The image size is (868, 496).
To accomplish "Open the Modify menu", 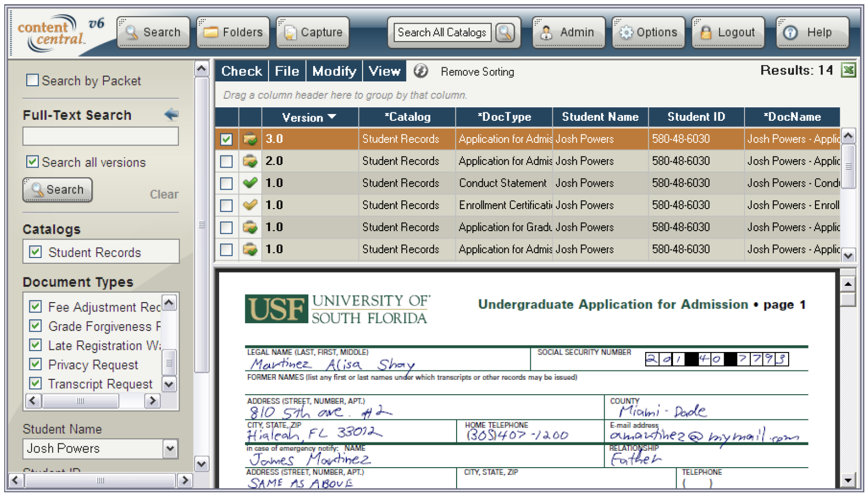I will tap(334, 71).
